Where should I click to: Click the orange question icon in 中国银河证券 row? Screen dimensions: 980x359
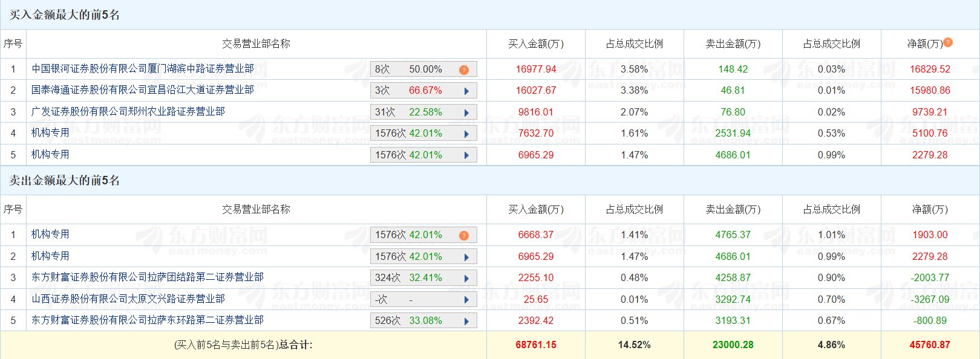coord(464,70)
